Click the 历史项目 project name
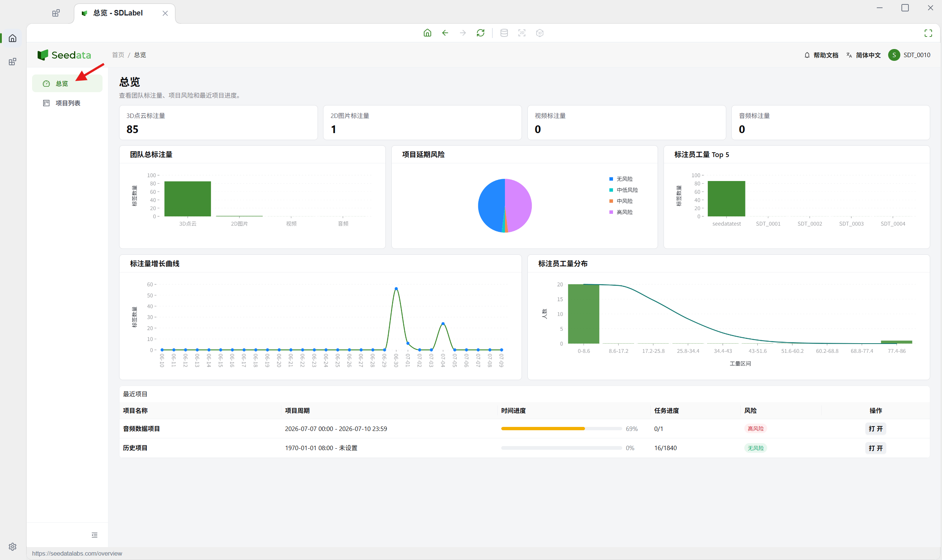This screenshot has width=942, height=560. coord(135,448)
